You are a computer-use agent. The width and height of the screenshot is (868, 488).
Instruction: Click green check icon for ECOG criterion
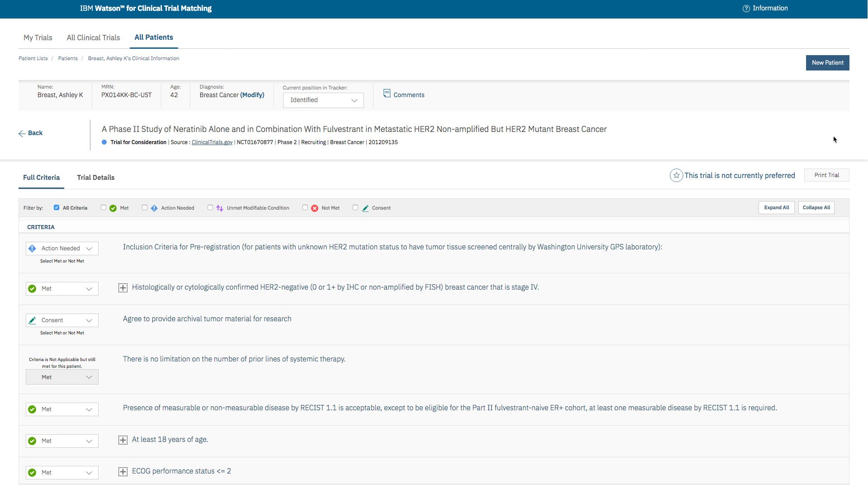point(32,473)
